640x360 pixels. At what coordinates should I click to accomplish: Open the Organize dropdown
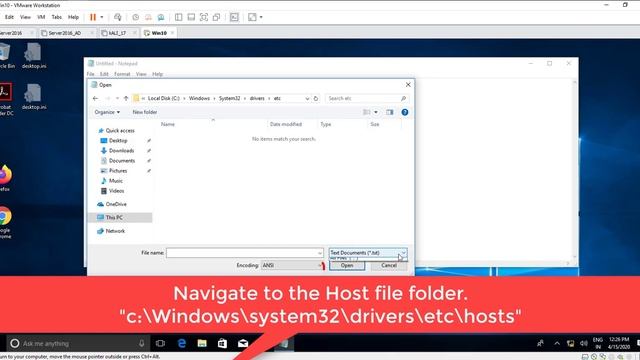pos(107,112)
